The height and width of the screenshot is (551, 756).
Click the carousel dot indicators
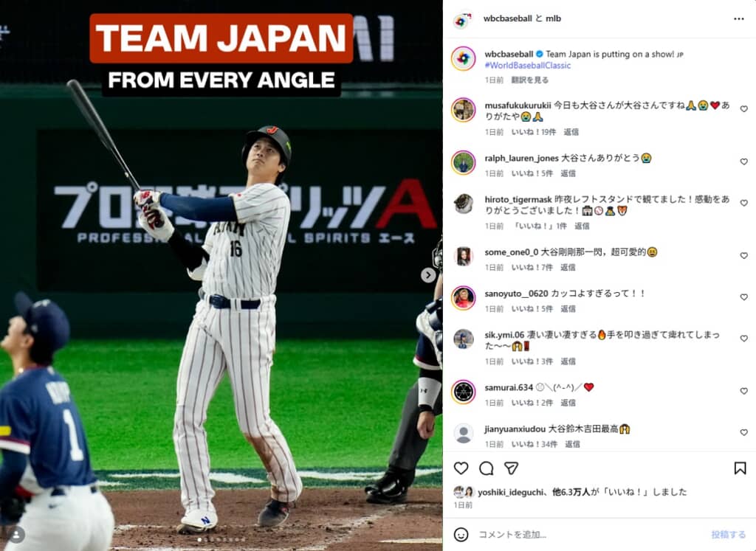click(221, 540)
